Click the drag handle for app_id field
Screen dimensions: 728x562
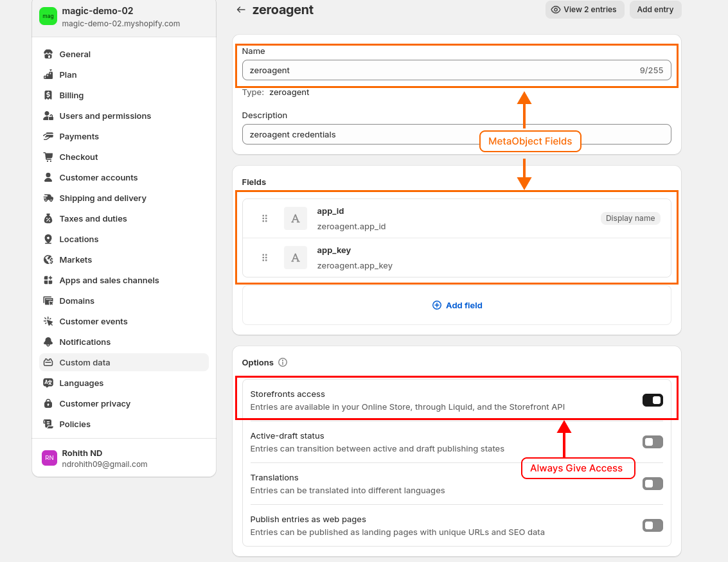pos(265,218)
